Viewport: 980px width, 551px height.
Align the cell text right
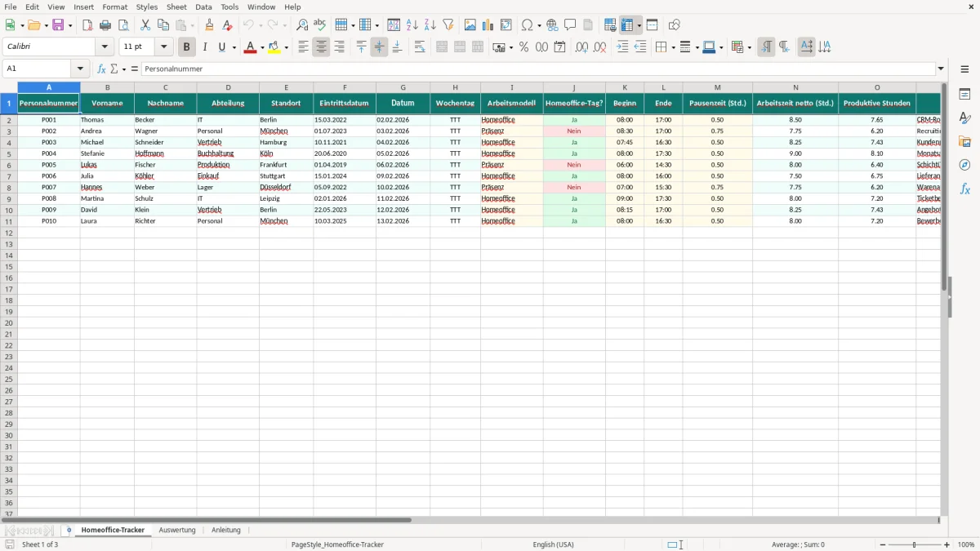[339, 47]
